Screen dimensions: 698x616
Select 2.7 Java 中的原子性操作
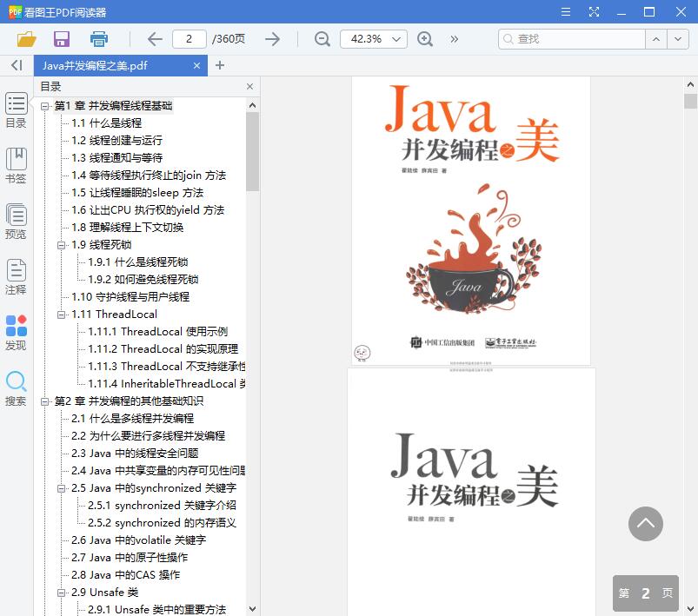click(130, 557)
